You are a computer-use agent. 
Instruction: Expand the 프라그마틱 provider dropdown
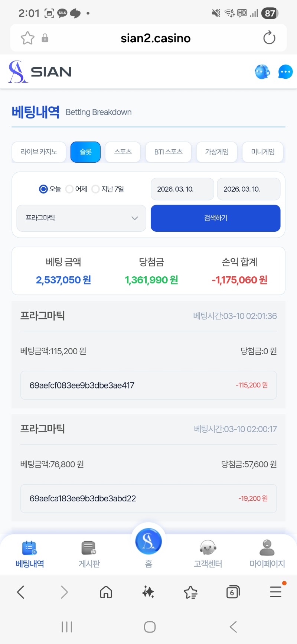(81, 218)
